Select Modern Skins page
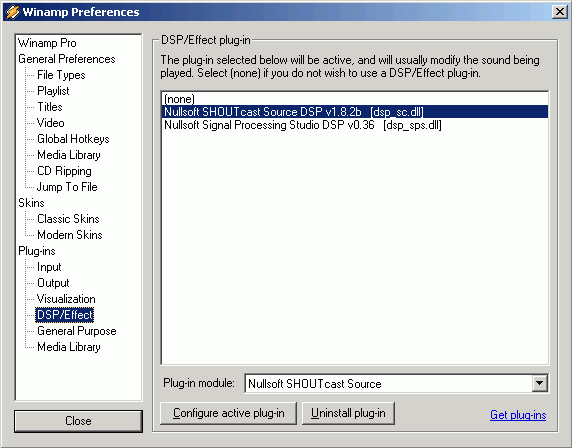572x448 pixels. pos(70,235)
